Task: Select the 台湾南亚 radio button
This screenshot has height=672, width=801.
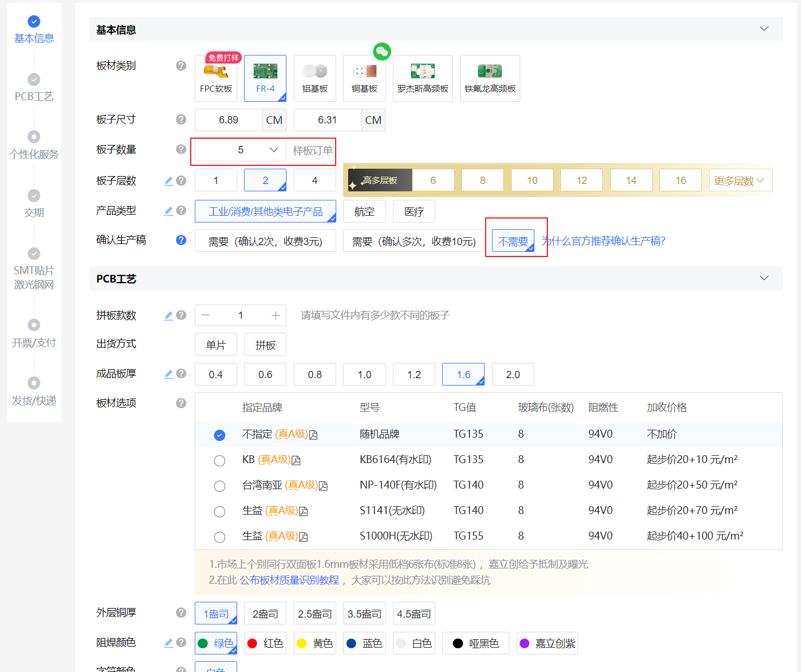Action: point(220,486)
